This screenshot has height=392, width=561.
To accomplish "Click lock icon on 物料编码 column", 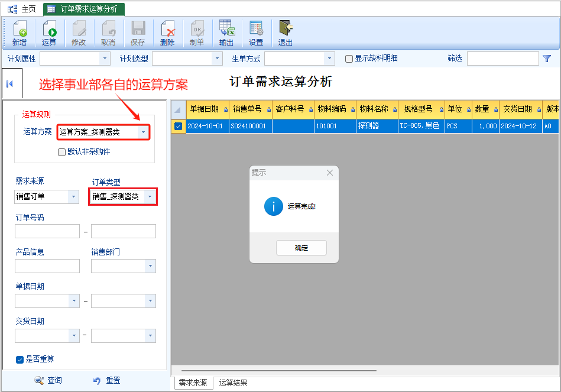I will [353, 109].
